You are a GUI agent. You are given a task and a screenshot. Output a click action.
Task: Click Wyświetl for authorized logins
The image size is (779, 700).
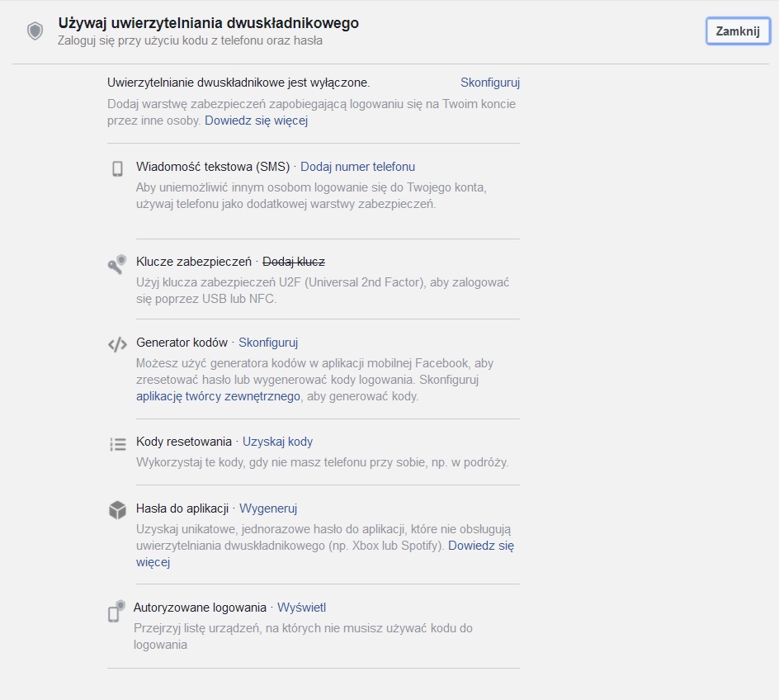301,608
